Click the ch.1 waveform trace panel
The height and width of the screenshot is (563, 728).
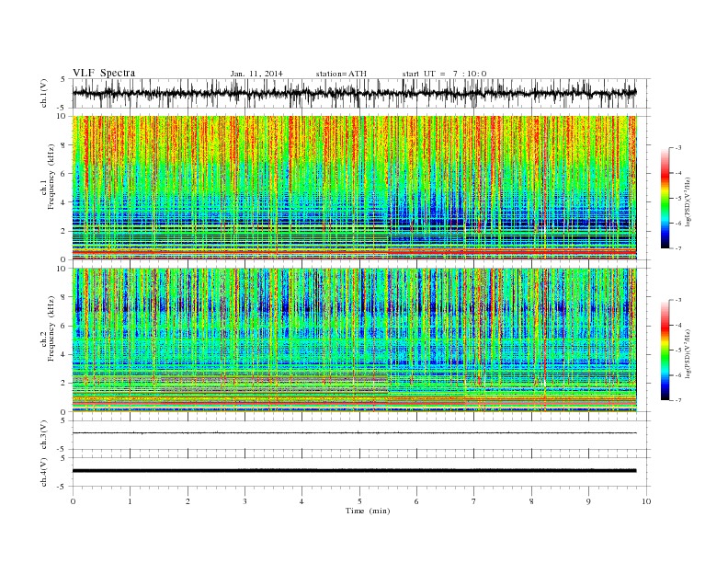click(360, 93)
